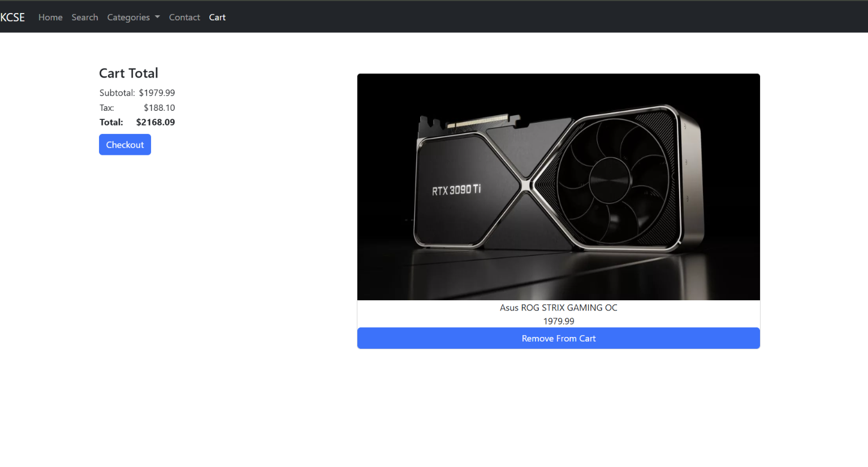
Task: Click the tax amount $188.10
Action: [159, 107]
